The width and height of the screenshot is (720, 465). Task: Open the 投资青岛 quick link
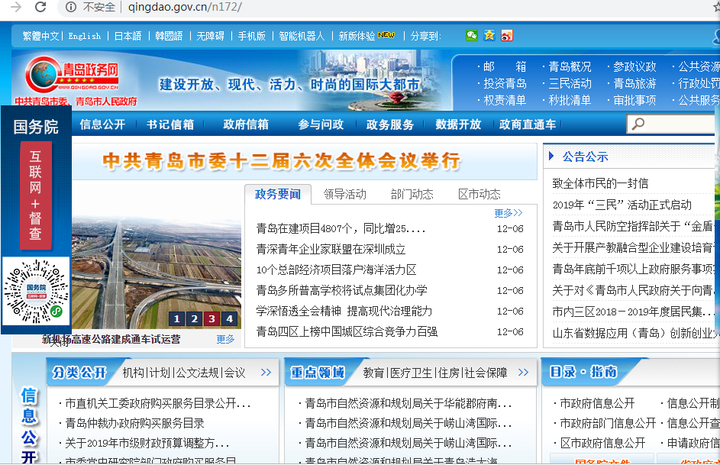[x=505, y=84]
